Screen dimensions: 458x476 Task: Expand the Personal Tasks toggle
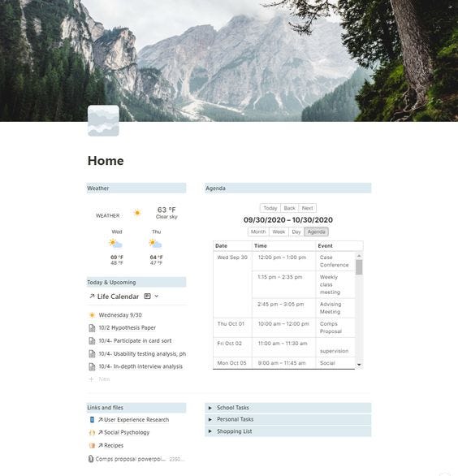[x=210, y=419]
